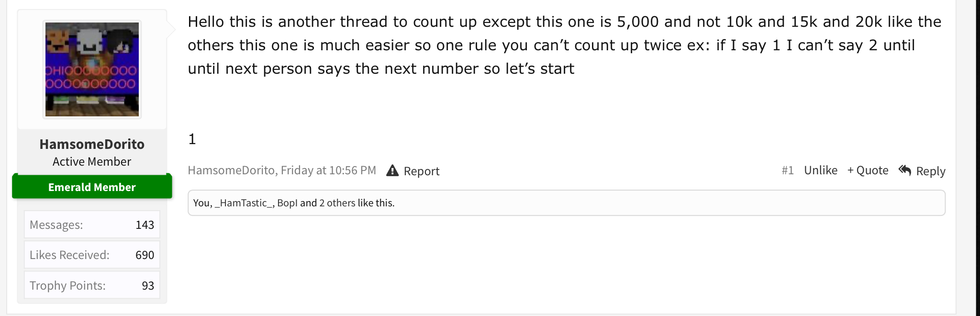This screenshot has height=316, width=980.
Task: Click the Reply text link
Action: pos(931,171)
